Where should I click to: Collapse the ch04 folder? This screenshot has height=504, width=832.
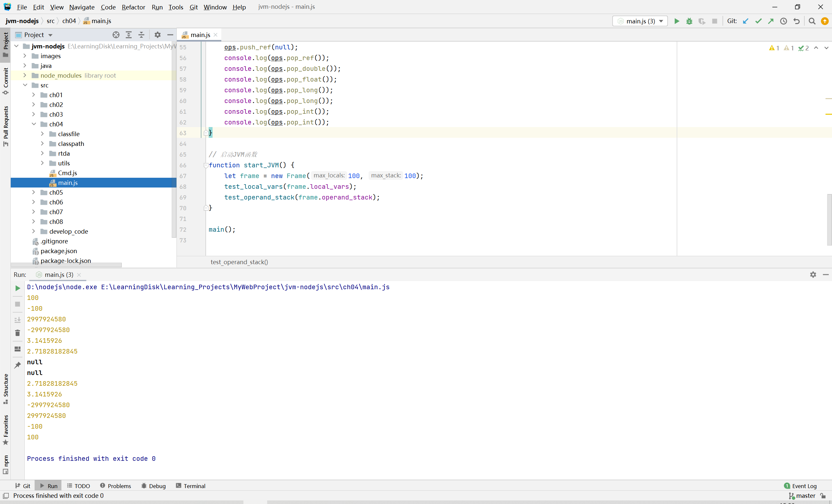pyautogui.click(x=34, y=124)
